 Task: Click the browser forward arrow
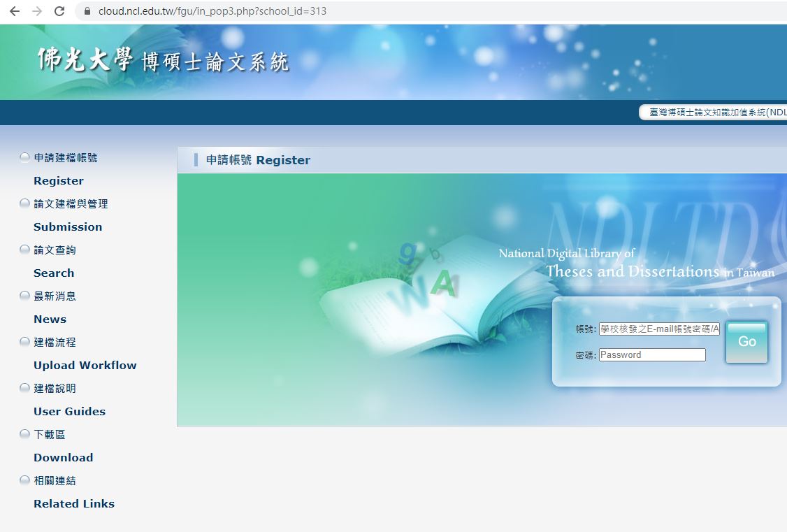(x=37, y=11)
